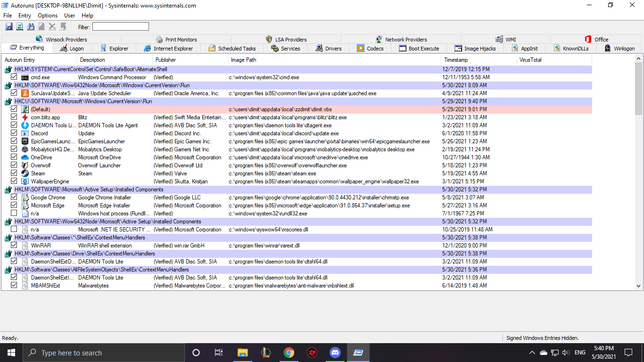644x362 pixels.
Task: Click the volume icon in the system tray
Action: click(x=566, y=353)
